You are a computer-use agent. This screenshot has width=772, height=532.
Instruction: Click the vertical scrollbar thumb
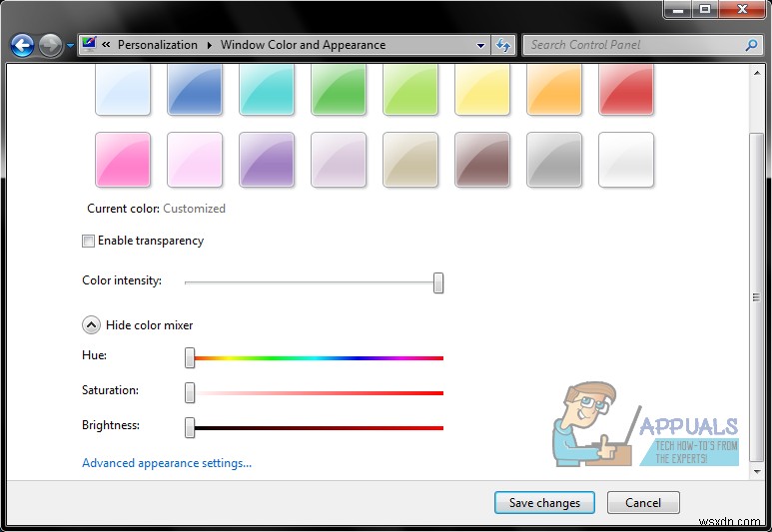[x=757, y=296]
